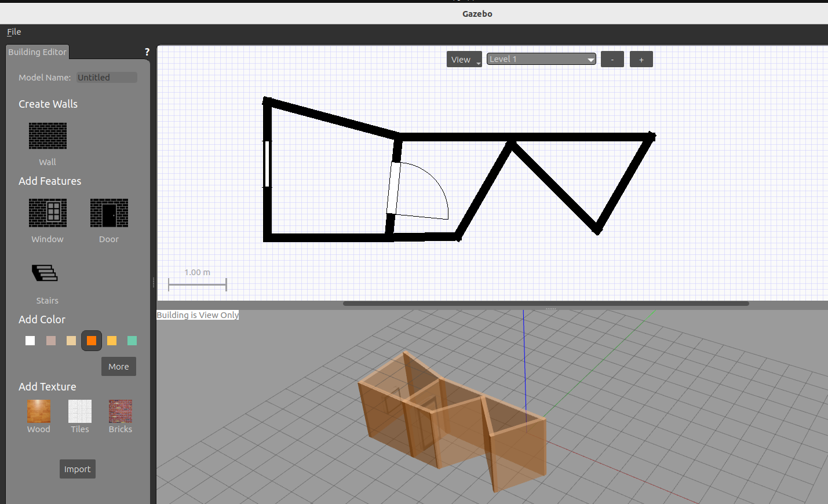Click the plus button to add level

point(641,60)
